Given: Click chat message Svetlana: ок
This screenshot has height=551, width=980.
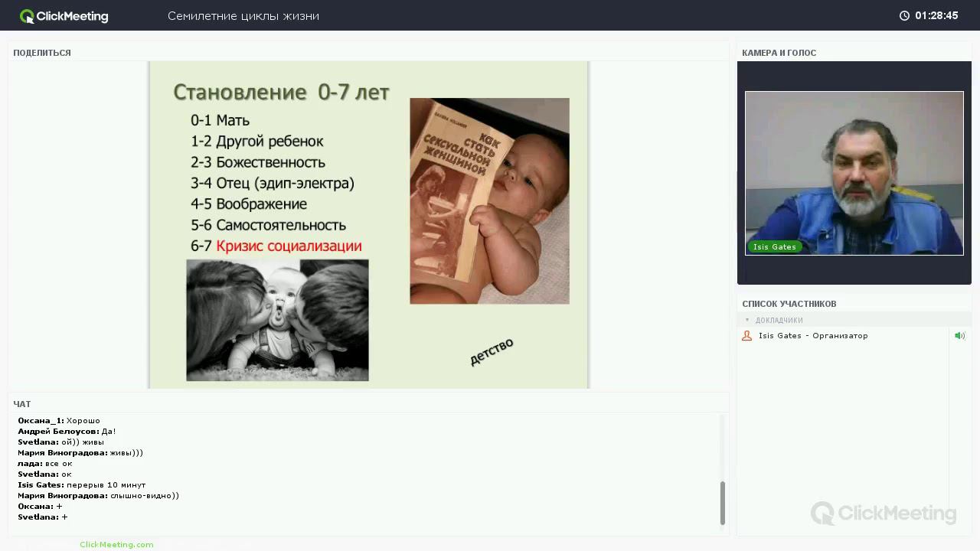Looking at the screenshot, I should click(44, 474).
